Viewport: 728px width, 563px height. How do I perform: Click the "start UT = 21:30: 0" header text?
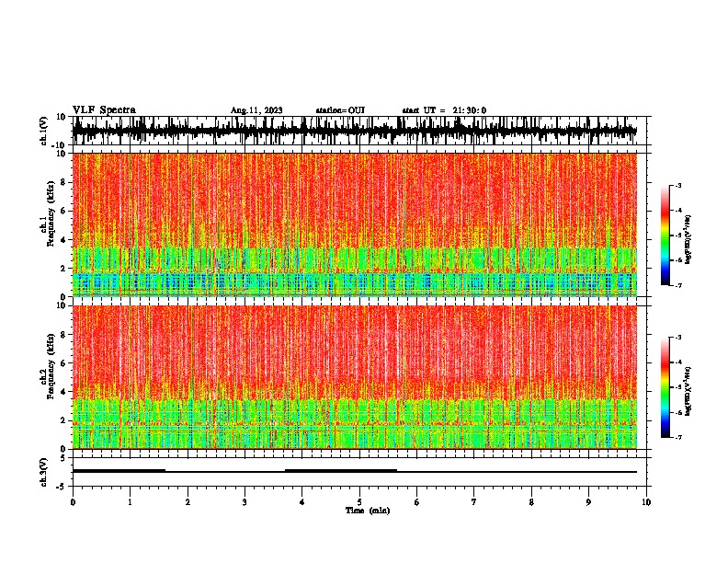[444, 110]
